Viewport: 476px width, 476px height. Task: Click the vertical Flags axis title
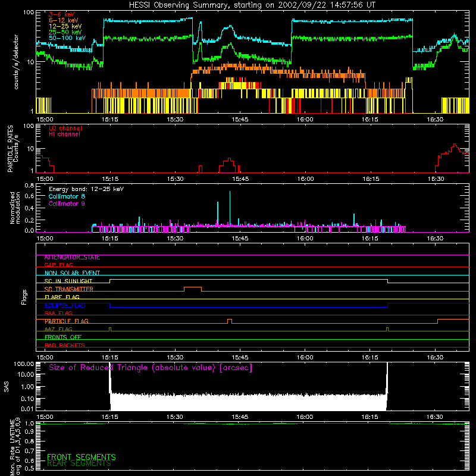point(24,297)
